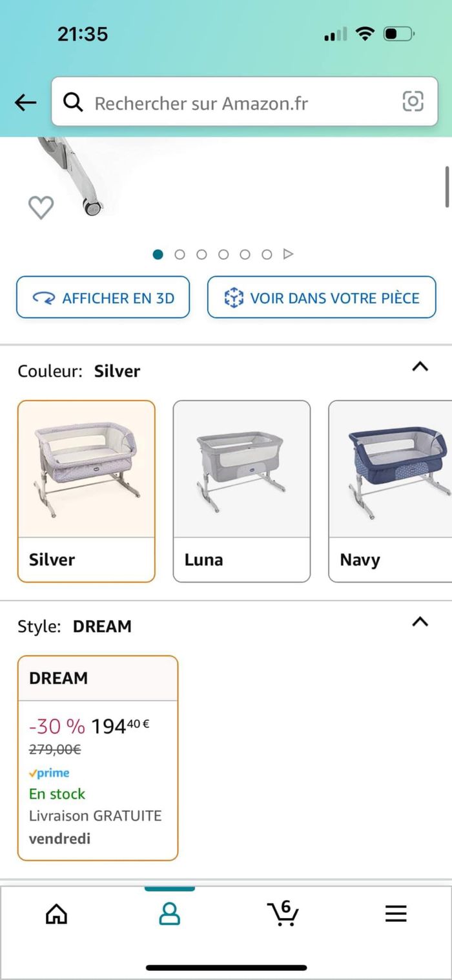Viewport: 452px width, 980px height.
Task: Tap the back arrow icon
Action: click(x=25, y=102)
